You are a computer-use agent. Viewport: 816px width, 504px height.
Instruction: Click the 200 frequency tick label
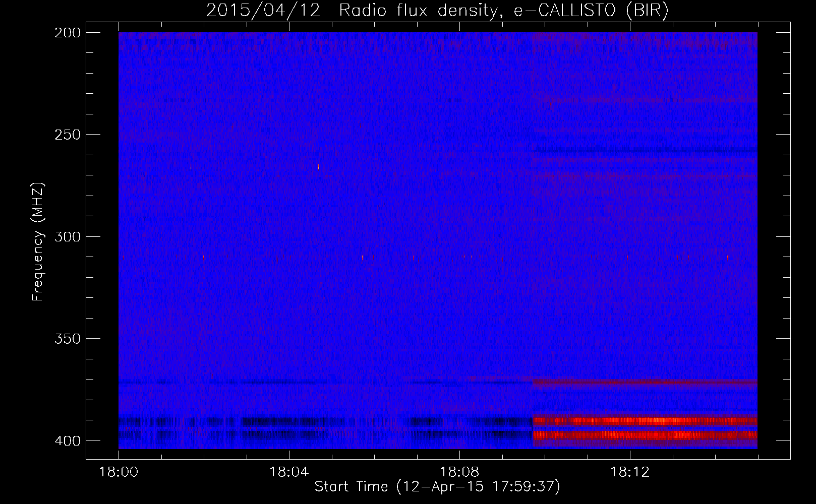[67, 33]
